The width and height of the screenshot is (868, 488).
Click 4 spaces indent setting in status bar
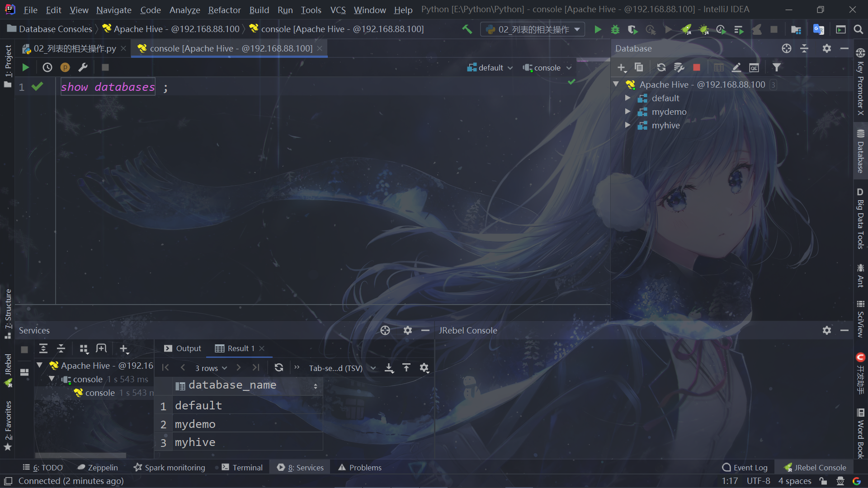(x=794, y=481)
